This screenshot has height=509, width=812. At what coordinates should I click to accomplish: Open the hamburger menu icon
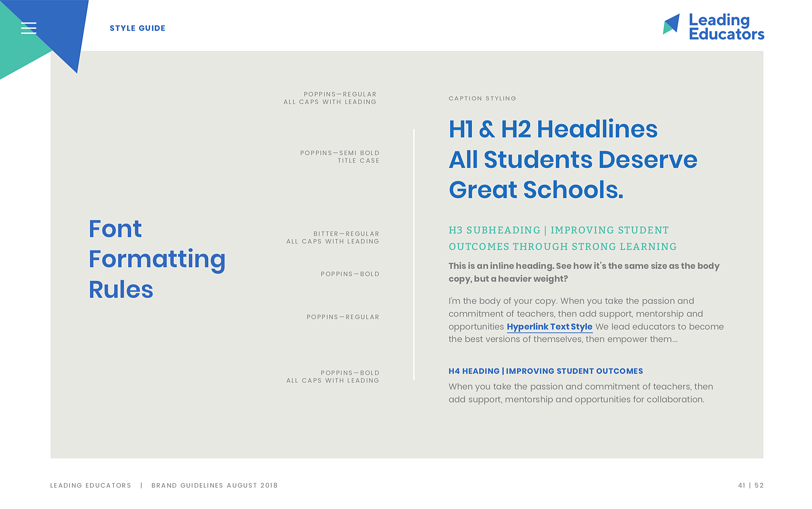[29, 28]
